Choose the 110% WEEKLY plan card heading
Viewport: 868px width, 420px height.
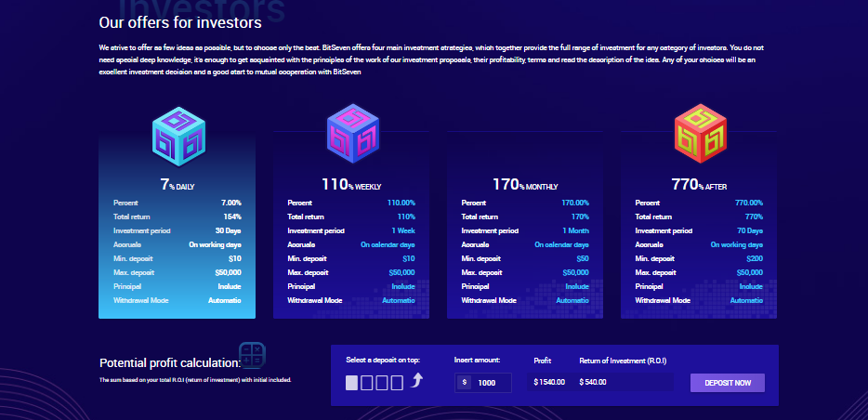point(351,185)
